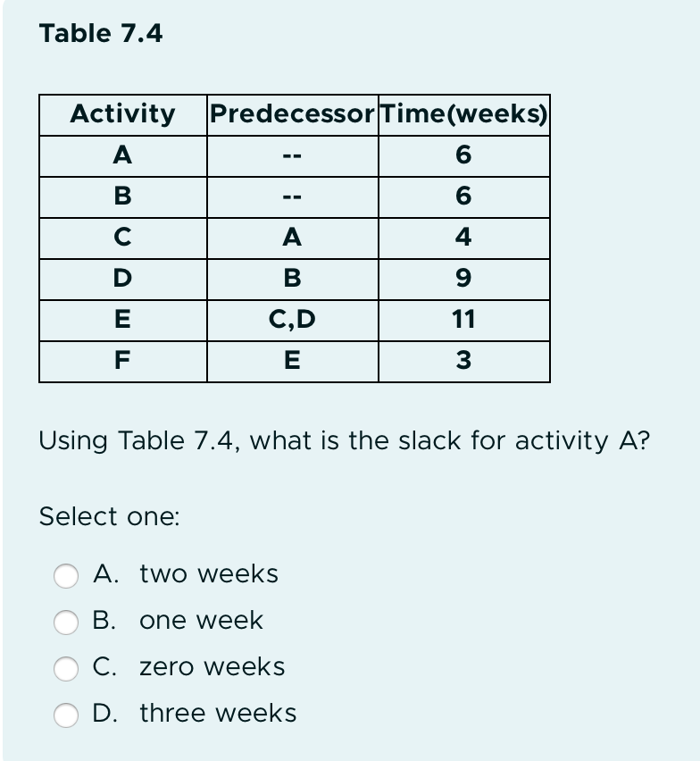700x761 pixels.
Task: Click the C,D predecessor cell
Action: pos(291,321)
